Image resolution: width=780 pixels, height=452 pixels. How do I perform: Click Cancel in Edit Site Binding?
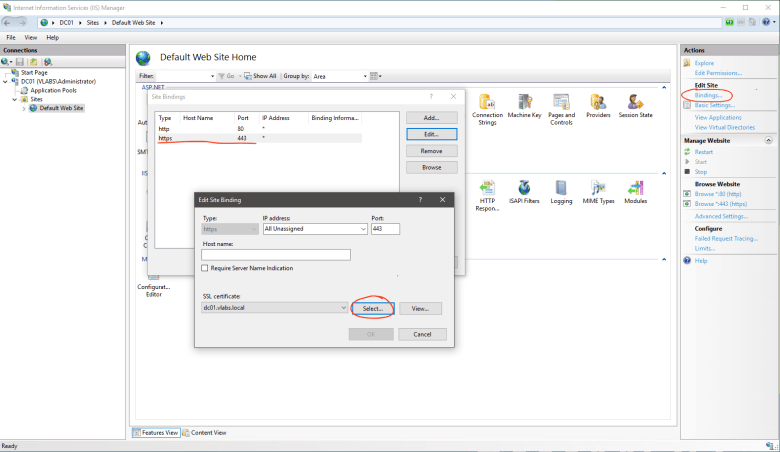(x=422, y=334)
